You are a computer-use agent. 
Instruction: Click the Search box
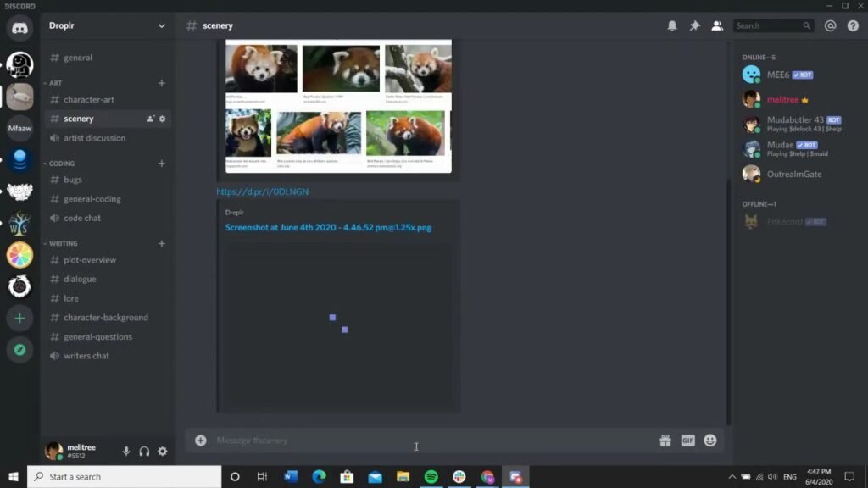(773, 26)
